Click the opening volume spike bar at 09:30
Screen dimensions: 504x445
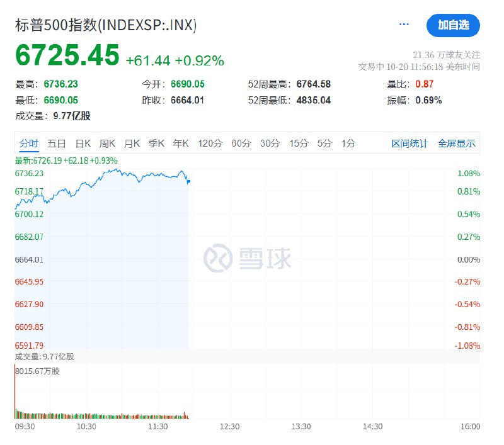click(x=14, y=391)
